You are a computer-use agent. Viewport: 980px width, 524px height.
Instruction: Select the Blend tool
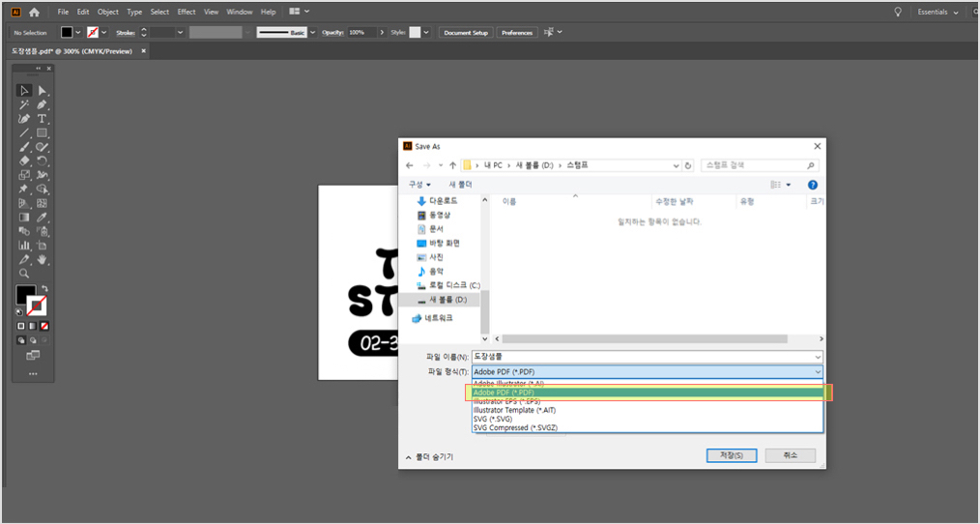(24, 231)
